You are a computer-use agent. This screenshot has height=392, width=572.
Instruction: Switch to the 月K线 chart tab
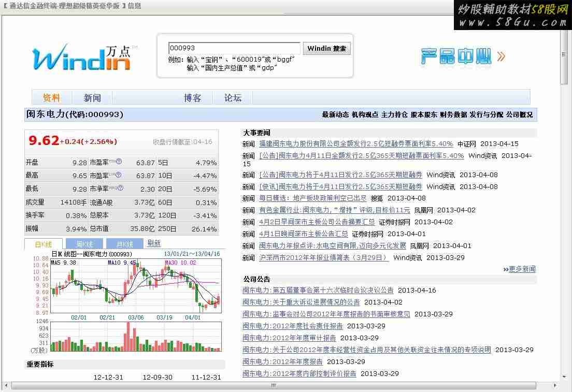pyautogui.click(x=125, y=244)
